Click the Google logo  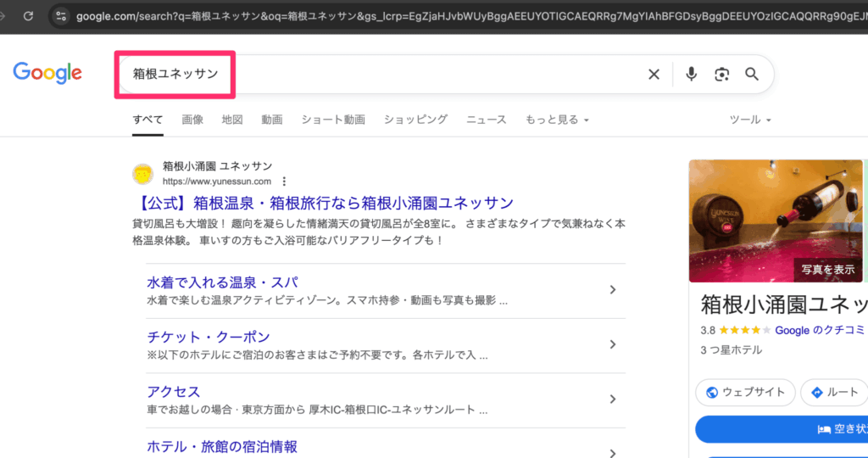(x=47, y=74)
